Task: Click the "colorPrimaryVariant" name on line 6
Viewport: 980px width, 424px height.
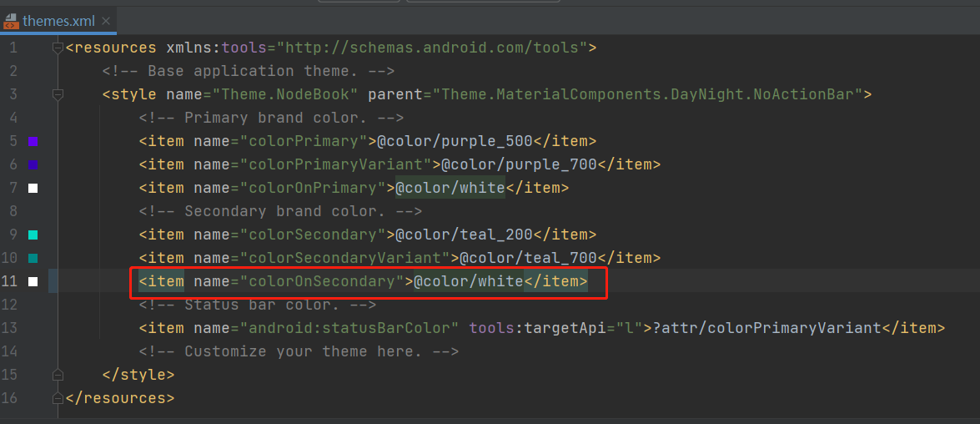Action: [x=335, y=164]
